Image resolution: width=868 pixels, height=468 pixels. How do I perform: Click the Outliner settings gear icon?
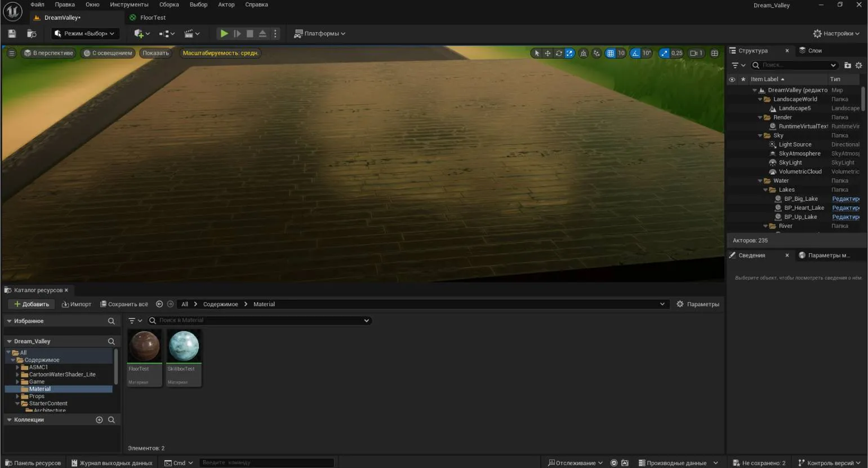(x=858, y=65)
